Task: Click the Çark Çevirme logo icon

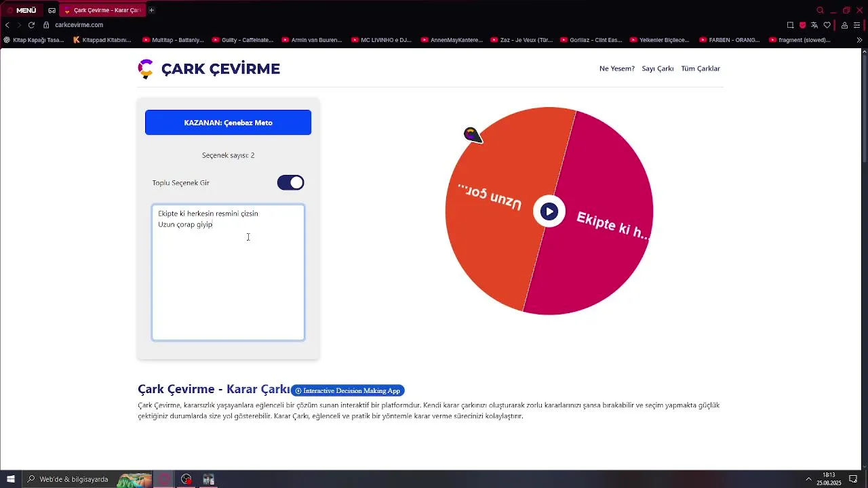Action: (x=145, y=68)
